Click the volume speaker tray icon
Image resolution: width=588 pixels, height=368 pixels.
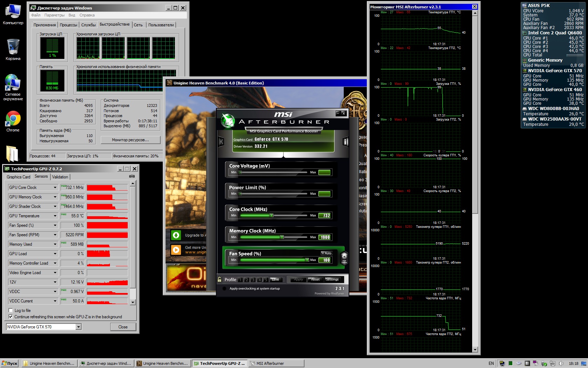[x=561, y=363]
